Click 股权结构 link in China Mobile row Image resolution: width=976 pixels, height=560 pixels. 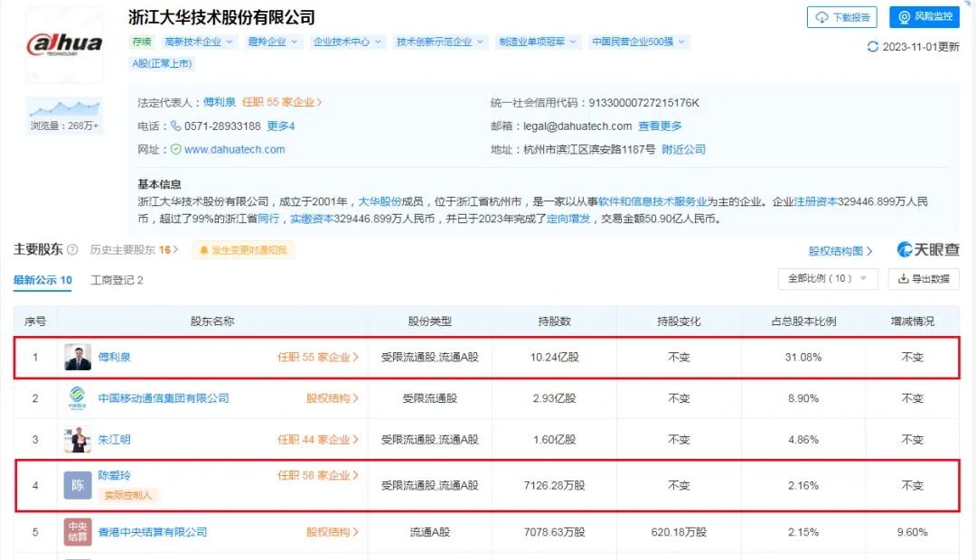(x=333, y=398)
